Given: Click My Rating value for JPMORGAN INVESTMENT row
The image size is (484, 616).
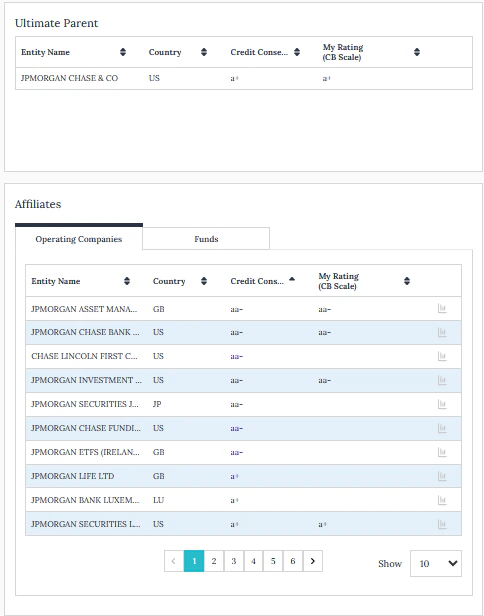Looking at the screenshot, I should click(324, 380).
